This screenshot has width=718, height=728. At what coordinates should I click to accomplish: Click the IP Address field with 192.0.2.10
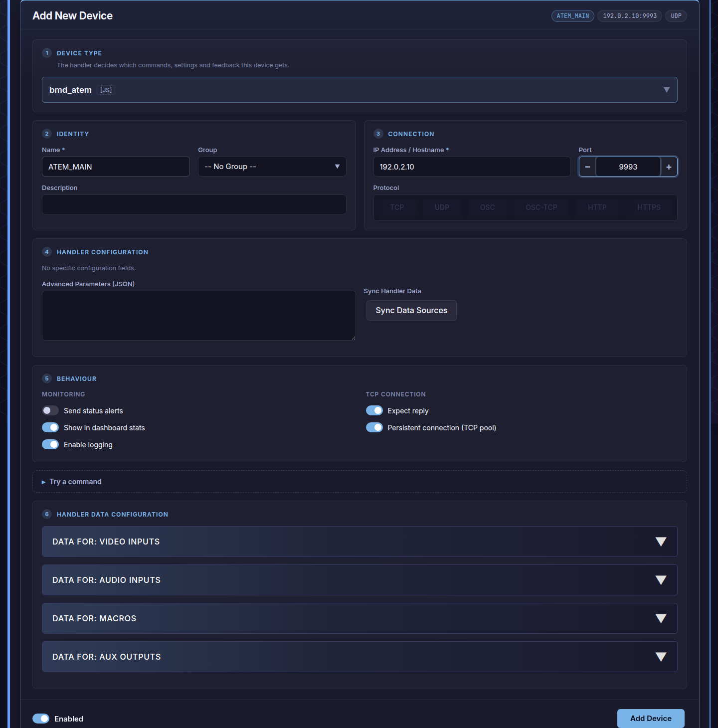[x=472, y=167]
